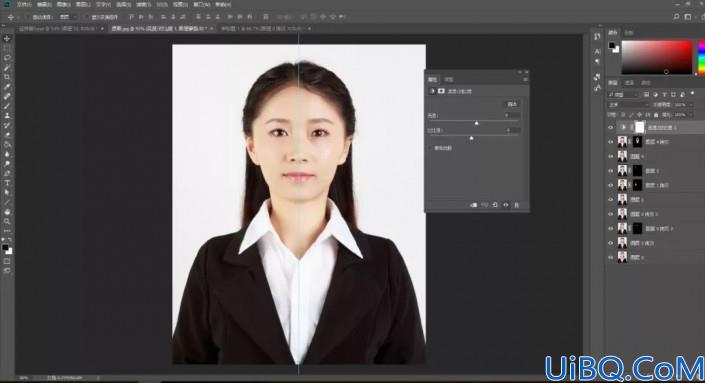The image size is (705, 383).
Task: Click the lock-all padlock icon in Layers
Action: 656,115
